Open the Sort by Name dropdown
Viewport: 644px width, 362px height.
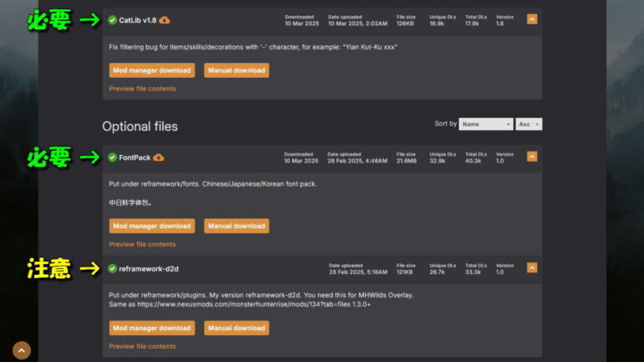(486, 124)
